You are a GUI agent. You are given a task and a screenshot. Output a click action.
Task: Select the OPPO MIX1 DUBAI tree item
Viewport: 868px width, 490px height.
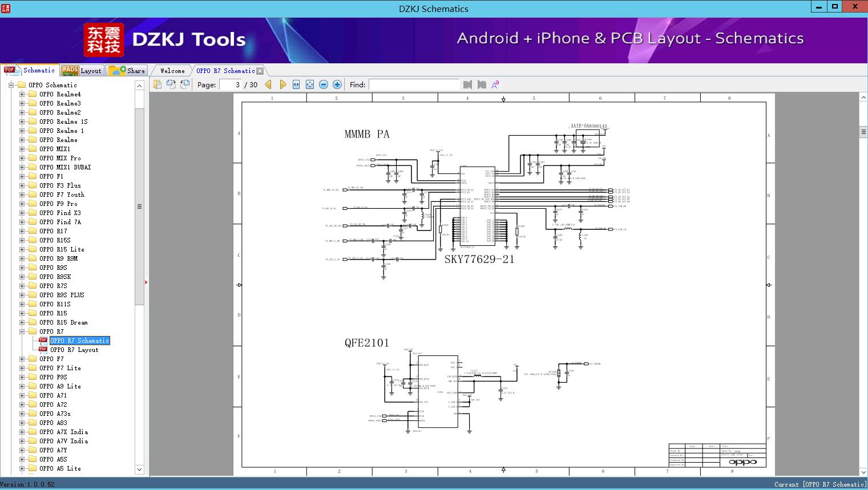(x=65, y=167)
